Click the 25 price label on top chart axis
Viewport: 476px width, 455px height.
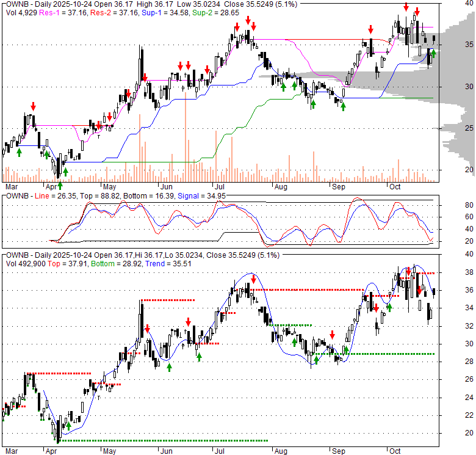tap(469, 128)
